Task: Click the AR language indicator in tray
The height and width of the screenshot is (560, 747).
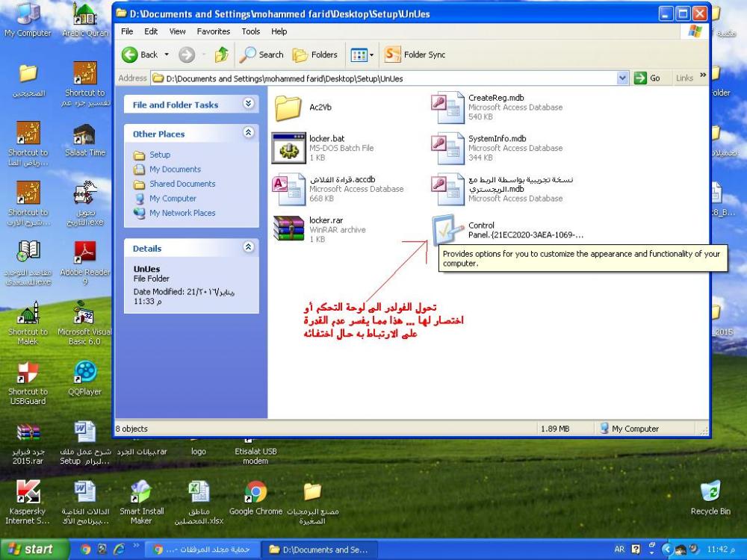Action: 619,549
